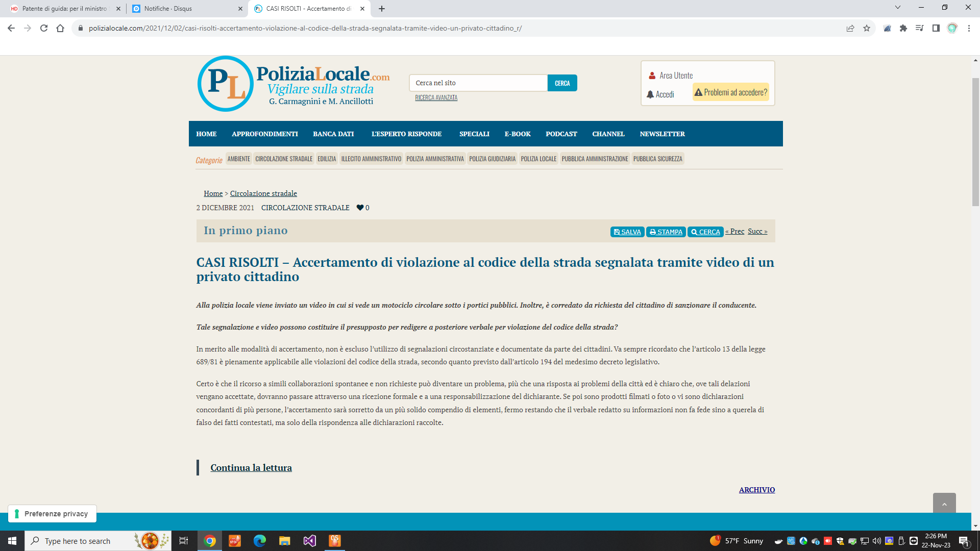Open the Windows Start menu
The height and width of the screenshot is (551, 980).
pos(12,541)
